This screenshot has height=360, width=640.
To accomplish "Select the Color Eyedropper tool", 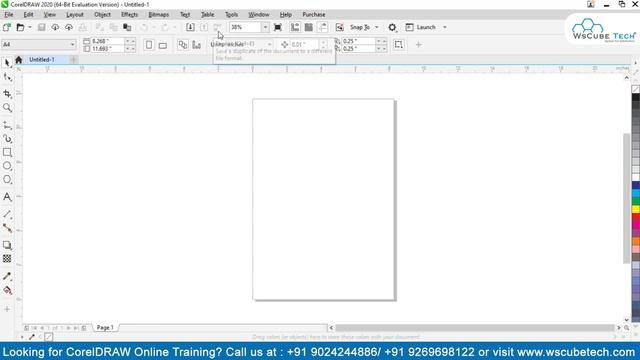I will [x=7, y=276].
